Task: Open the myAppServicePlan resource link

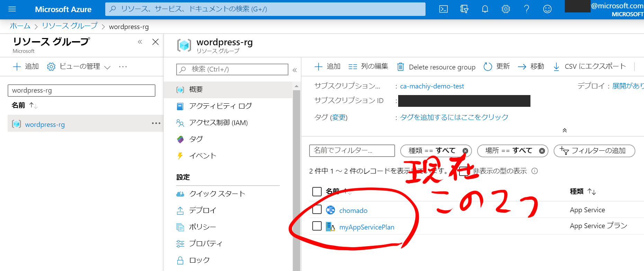Action: [367, 227]
